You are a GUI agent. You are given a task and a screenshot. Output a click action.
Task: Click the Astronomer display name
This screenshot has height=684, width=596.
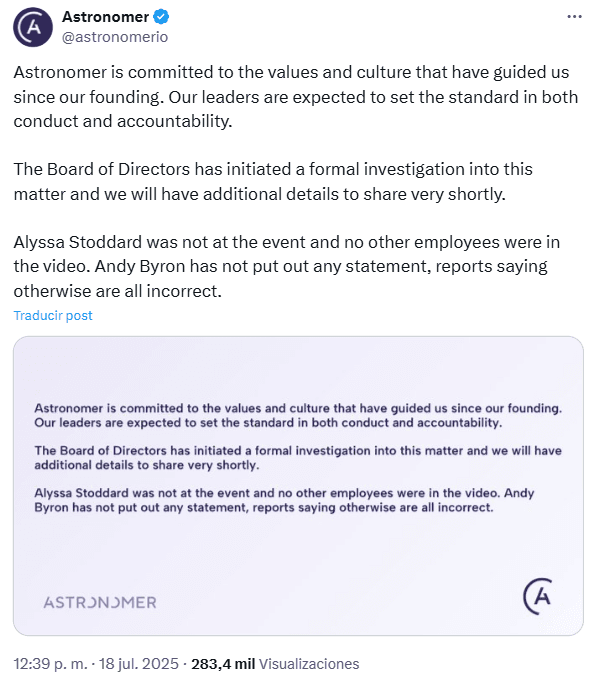[106, 17]
